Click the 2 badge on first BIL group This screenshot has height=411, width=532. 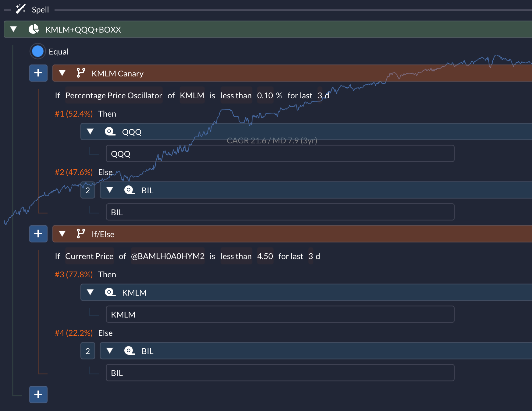coord(88,190)
